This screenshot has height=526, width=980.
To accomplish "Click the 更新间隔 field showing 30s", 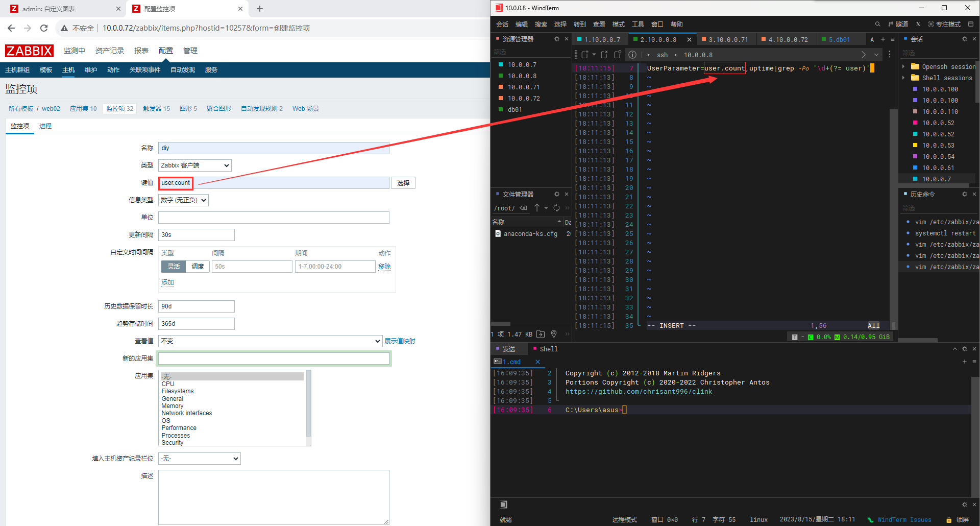I will click(x=197, y=235).
